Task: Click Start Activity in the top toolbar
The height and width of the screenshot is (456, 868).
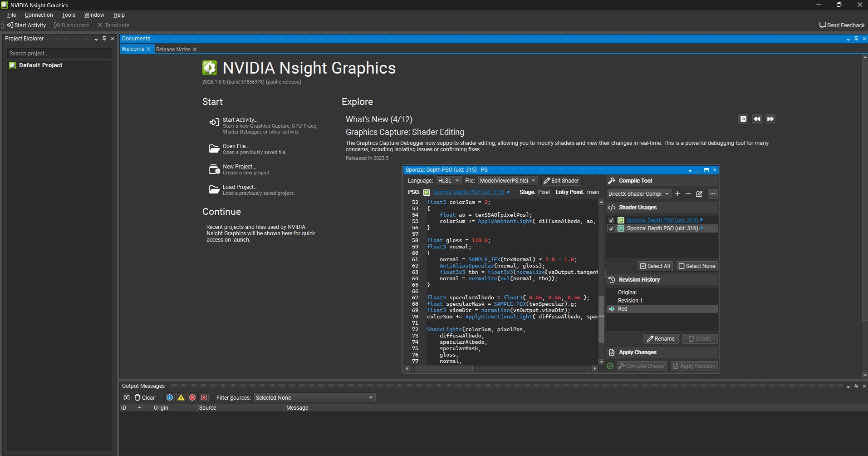Action: (x=26, y=25)
